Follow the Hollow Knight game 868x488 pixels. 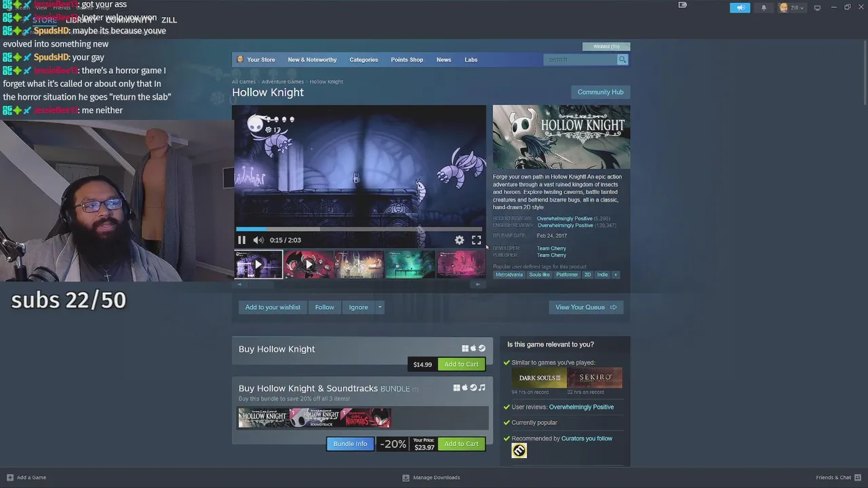coord(324,307)
